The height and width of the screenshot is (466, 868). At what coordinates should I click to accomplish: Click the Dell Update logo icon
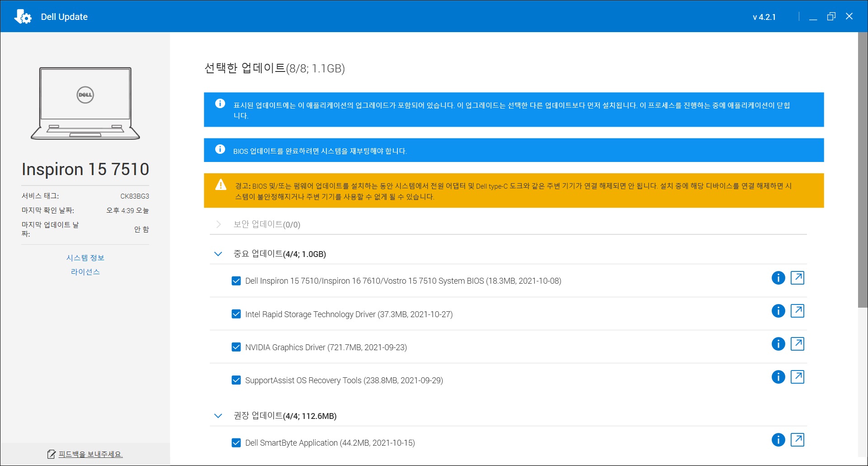[x=23, y=17]
